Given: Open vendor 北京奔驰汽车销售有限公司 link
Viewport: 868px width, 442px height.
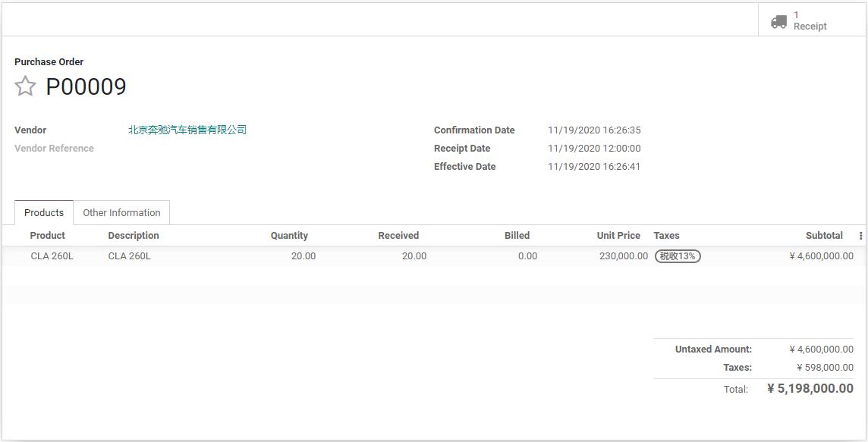Looking at the screenshot, I should click(187, 130).
